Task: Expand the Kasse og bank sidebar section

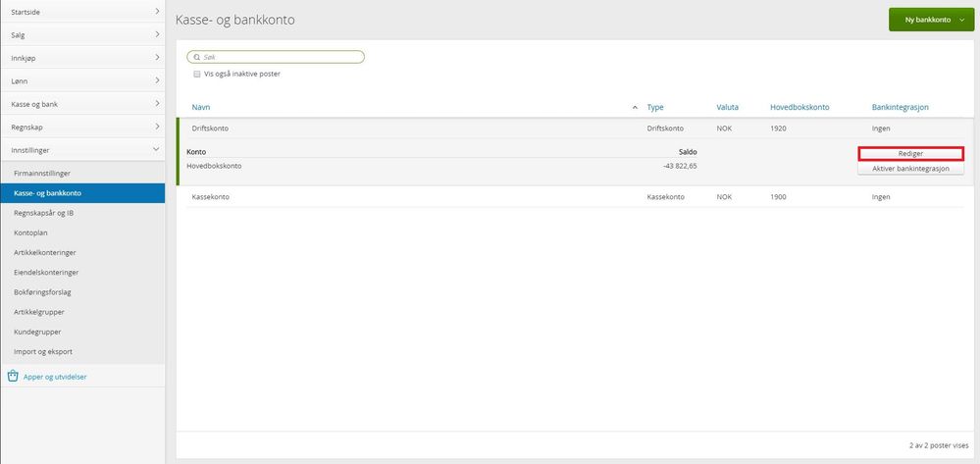Action: 82,104
